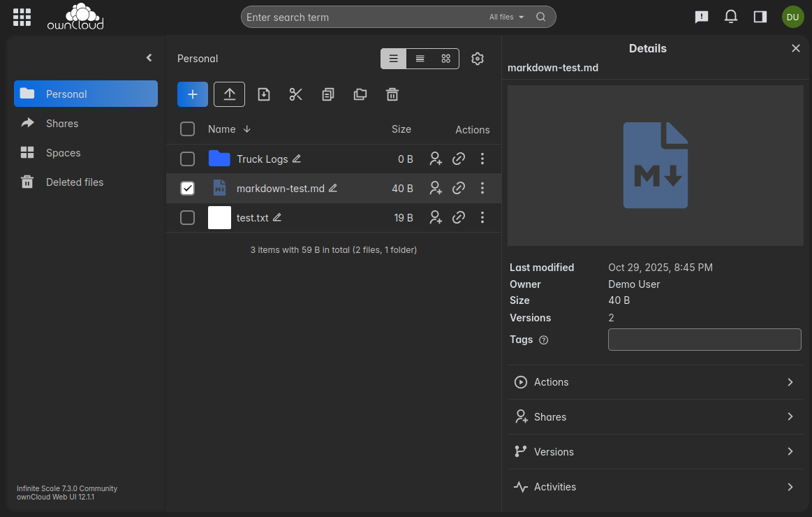This screenshot has height=517, width=812.
Task: Share the Truck Logs folder with people
Action: tap(436, 159)
